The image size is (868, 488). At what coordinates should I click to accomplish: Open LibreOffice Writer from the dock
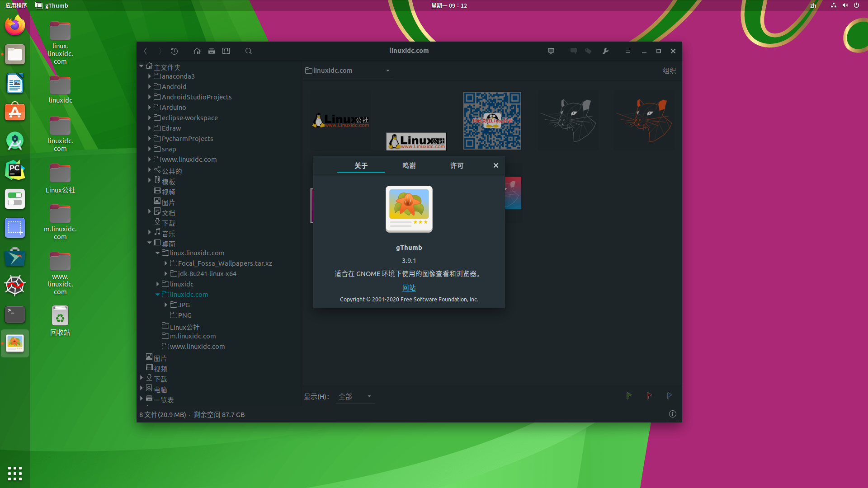(15, 84)
